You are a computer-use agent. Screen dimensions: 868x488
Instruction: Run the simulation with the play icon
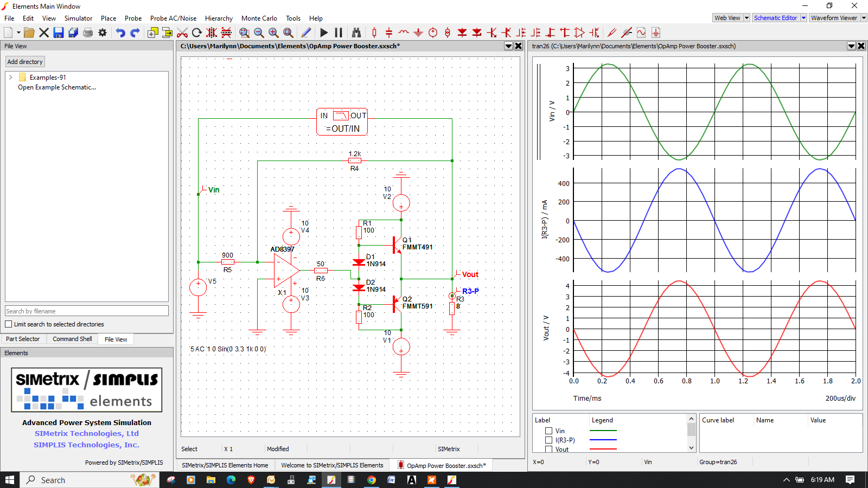[x=324, y=33]
